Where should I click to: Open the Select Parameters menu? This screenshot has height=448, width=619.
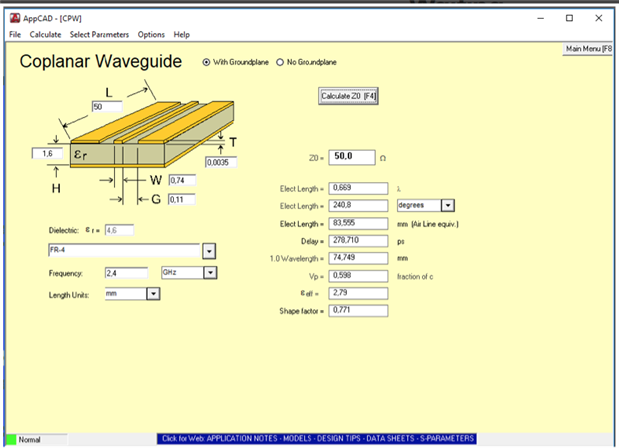coord(99,35)
